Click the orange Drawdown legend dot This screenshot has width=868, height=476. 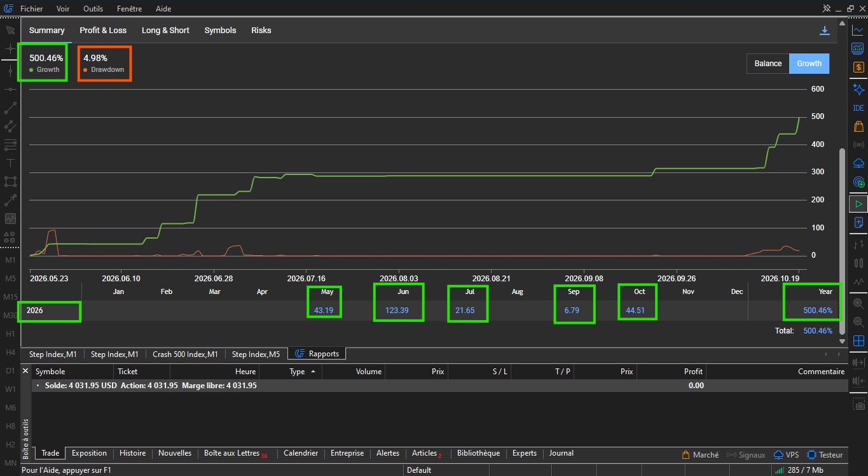(86, 70)
